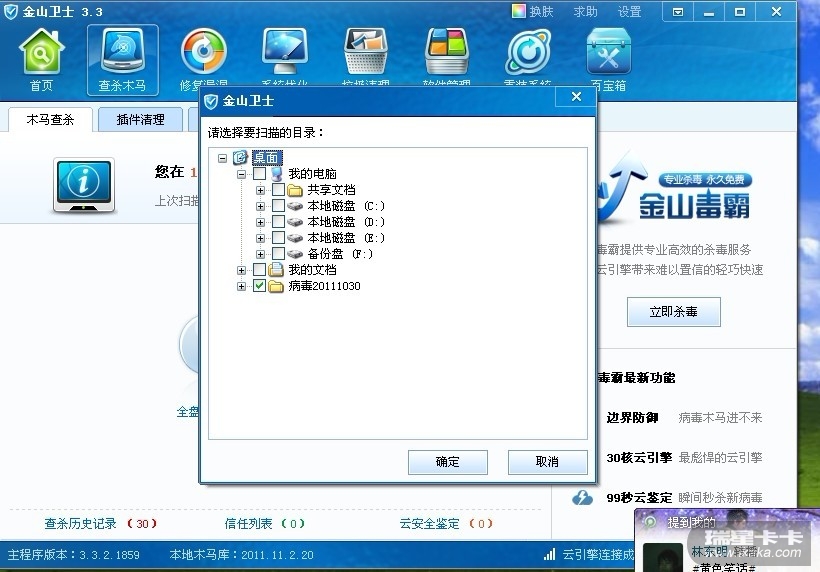Image resolution: width=820 pixels, height=572 pixels.
Task: Collapse the 我的电脑 tree node
Action: coord(241,174)
